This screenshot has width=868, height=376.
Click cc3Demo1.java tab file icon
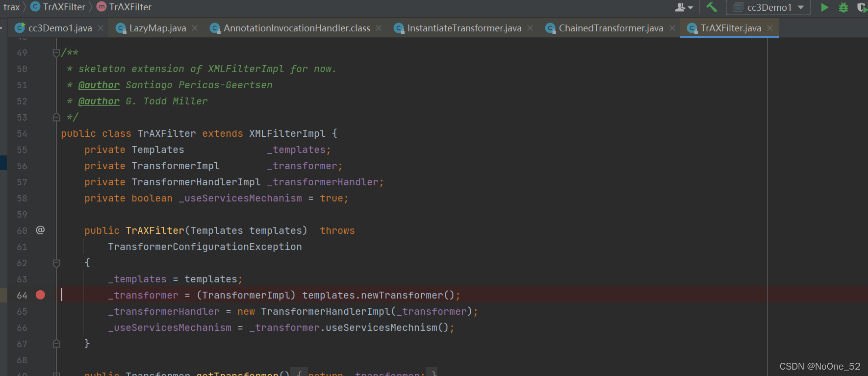point(20,28)
